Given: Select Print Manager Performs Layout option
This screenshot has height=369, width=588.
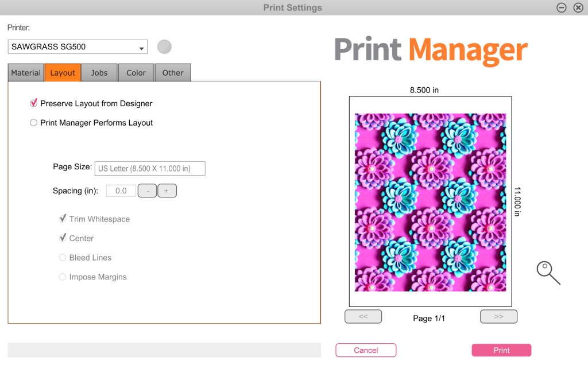Looking at the screenshot, I should click(34, 123).
